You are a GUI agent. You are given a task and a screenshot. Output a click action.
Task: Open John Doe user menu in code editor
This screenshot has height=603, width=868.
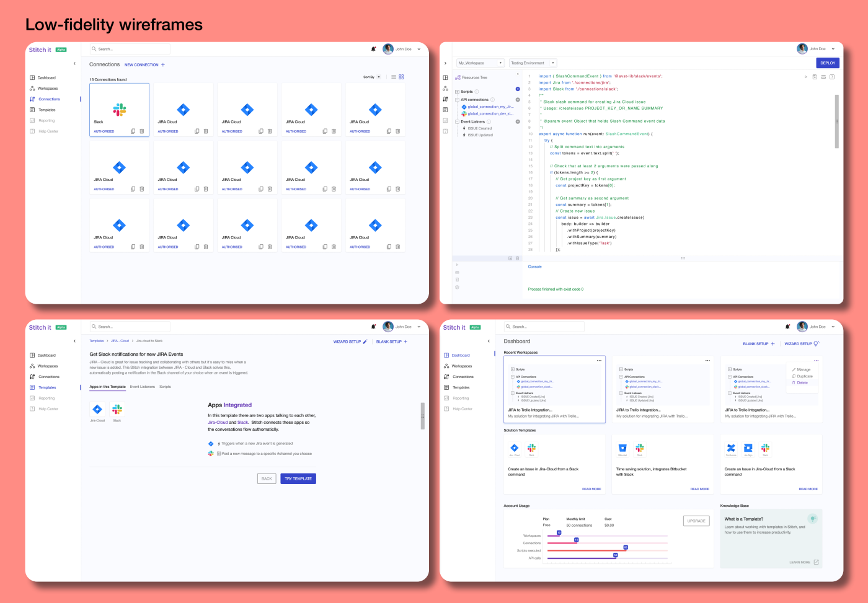coord(816,49)
